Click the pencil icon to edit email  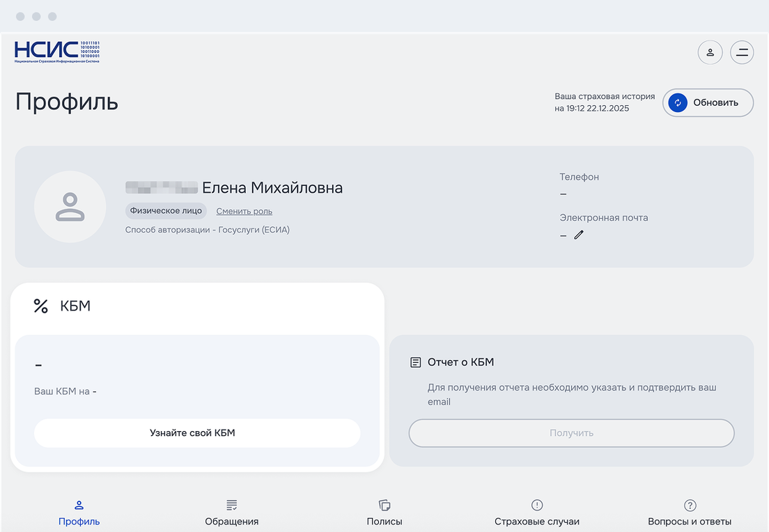pos(579,235)
